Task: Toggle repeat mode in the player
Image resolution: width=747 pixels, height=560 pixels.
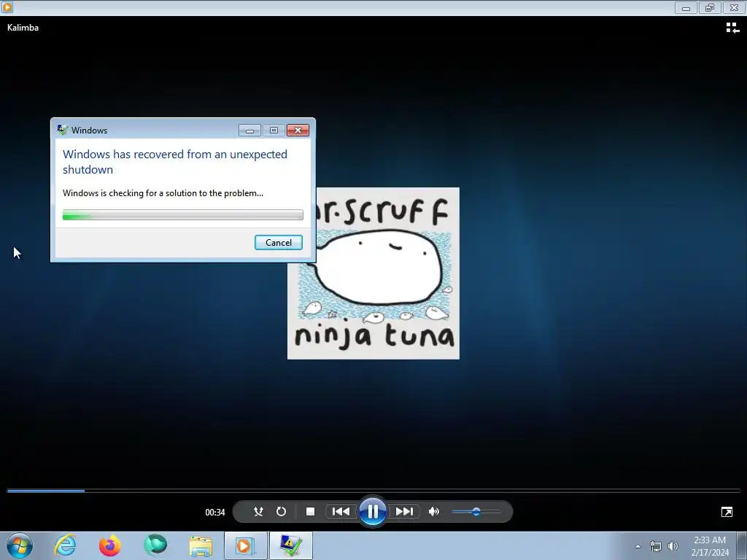Action: (x=281, y=511)
